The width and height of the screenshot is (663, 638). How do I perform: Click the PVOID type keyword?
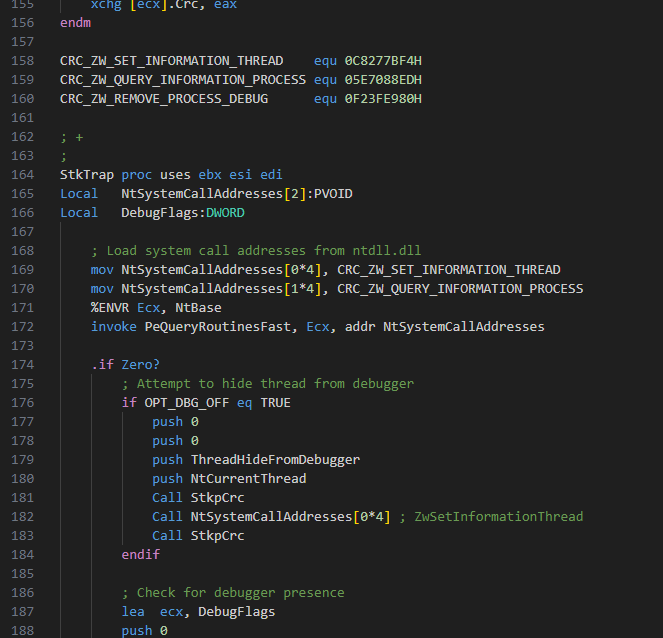333,193
